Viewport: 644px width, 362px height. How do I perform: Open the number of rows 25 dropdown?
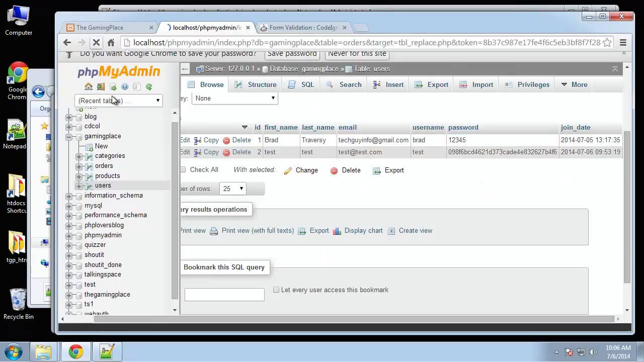(x=233, y=189)
